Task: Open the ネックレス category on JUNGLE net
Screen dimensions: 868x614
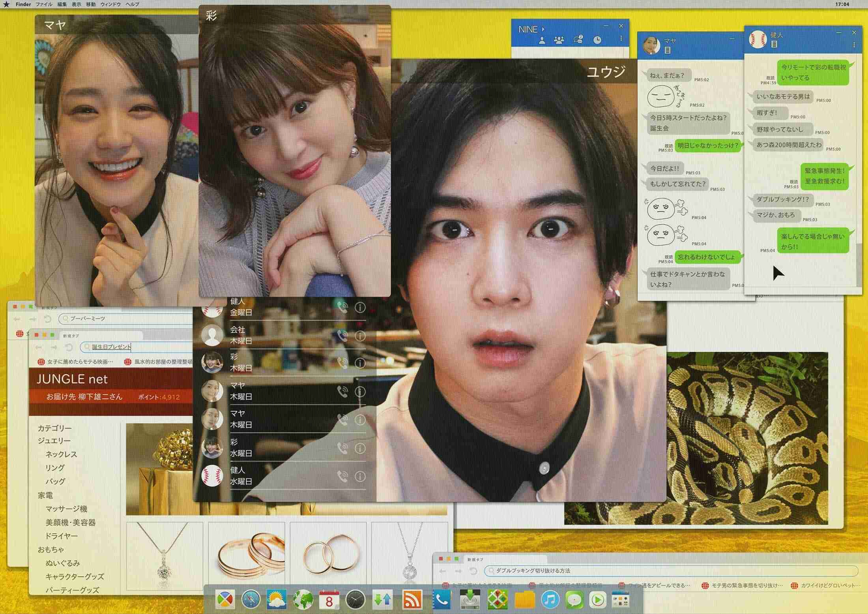Action: pyautogui.click(x=61, y=454)
